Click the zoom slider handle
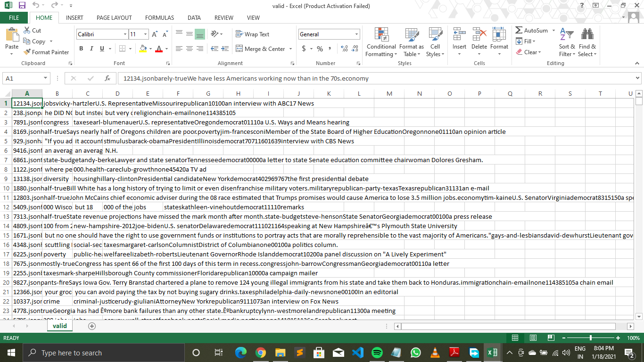Viewport: 644px width, 362px height. [x=591, y=338]
